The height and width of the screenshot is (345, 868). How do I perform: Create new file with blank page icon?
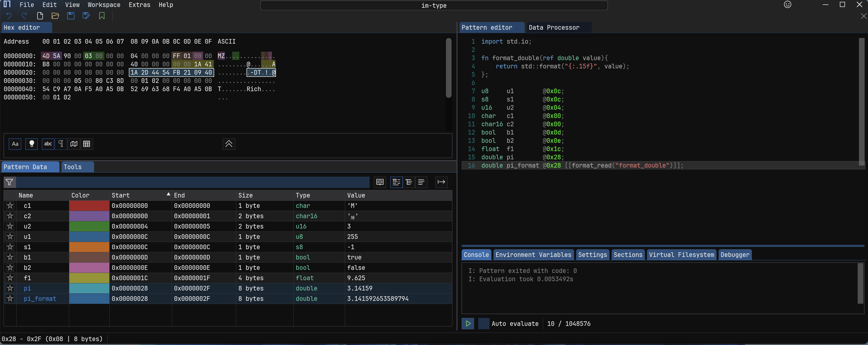40,16
